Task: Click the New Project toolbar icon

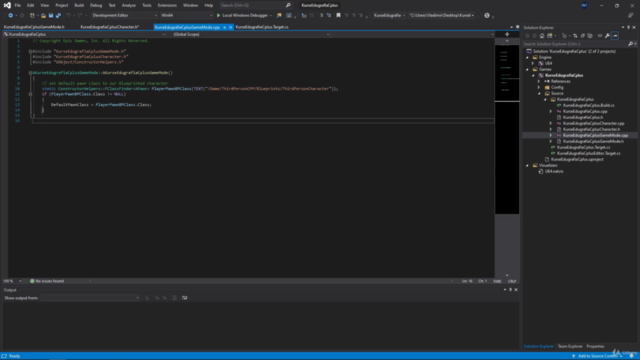Action: click(x=32, y=16)
